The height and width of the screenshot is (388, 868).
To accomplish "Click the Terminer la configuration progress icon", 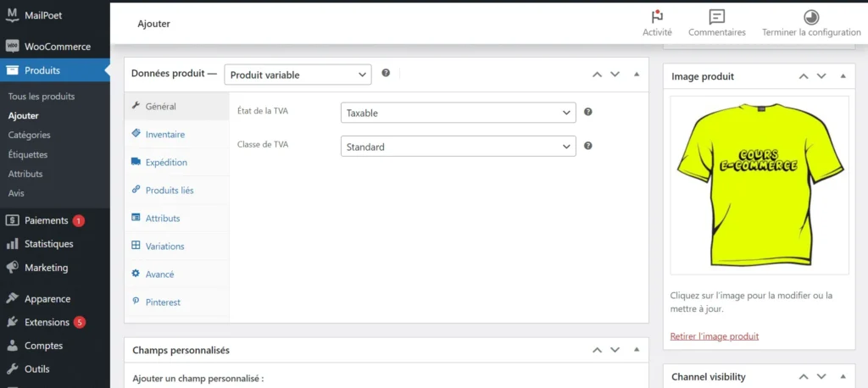I will point(811,17).
